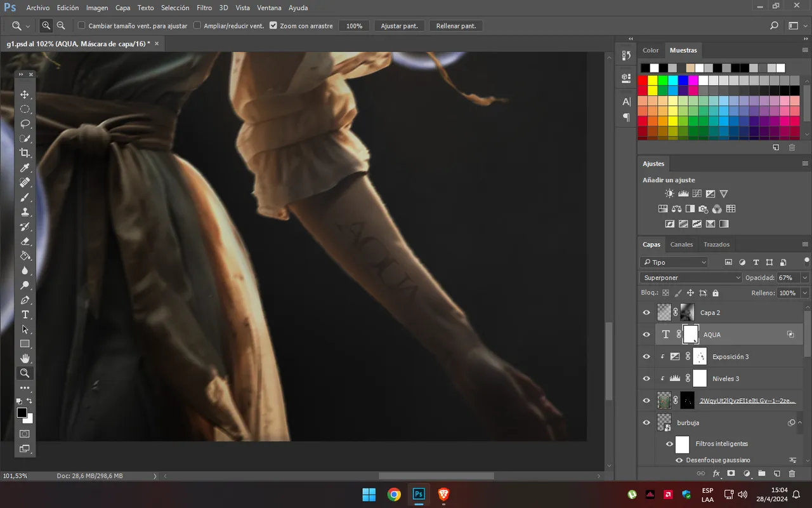Click the 100% zoom button
This screenshot has width=812, height=508.
[x=355, y=26]
